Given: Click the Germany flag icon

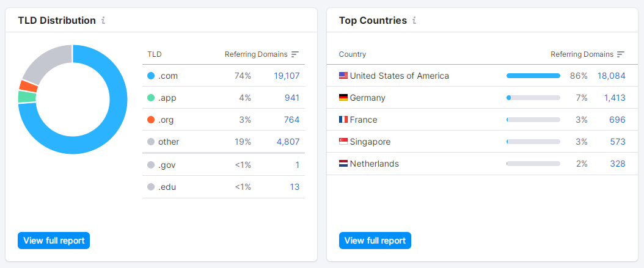Looking at the screenshot, I should [x=343, y=98].
